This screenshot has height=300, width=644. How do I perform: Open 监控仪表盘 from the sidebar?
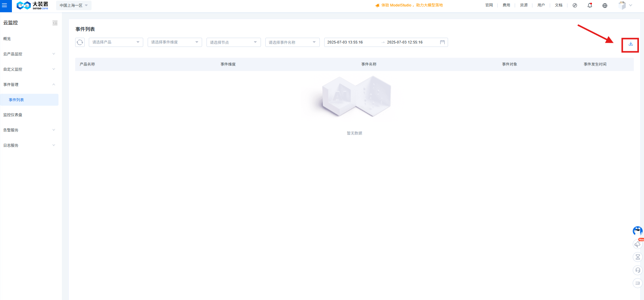tap(13, 115)
